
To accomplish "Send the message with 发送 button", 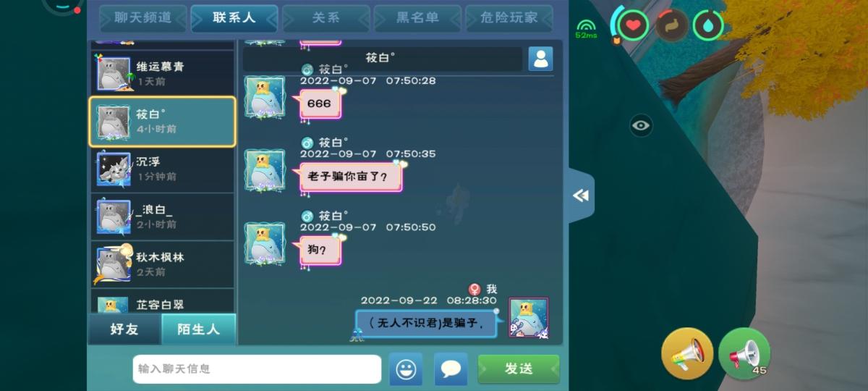I will [519, 369].
